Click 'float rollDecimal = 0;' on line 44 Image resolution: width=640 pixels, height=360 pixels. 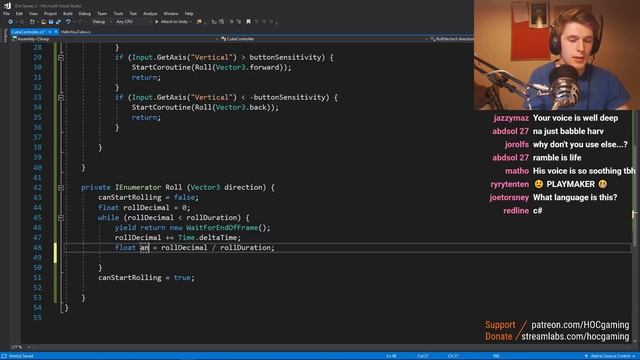click(x=144, y=207)
